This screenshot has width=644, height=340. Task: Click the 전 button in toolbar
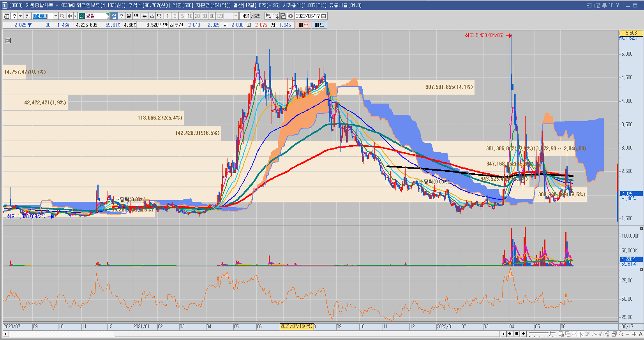click(27, 16)
